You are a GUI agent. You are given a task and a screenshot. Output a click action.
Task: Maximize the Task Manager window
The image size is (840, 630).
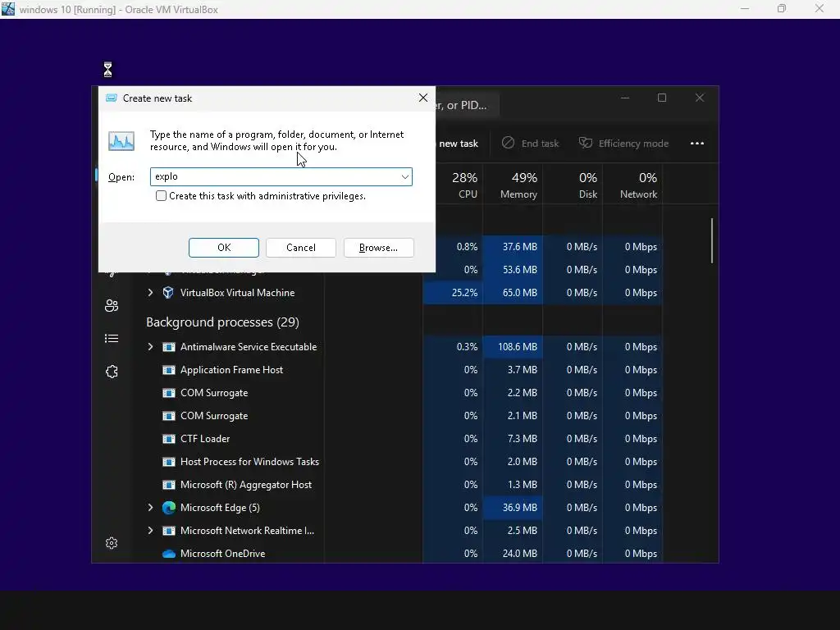point(662,98)
